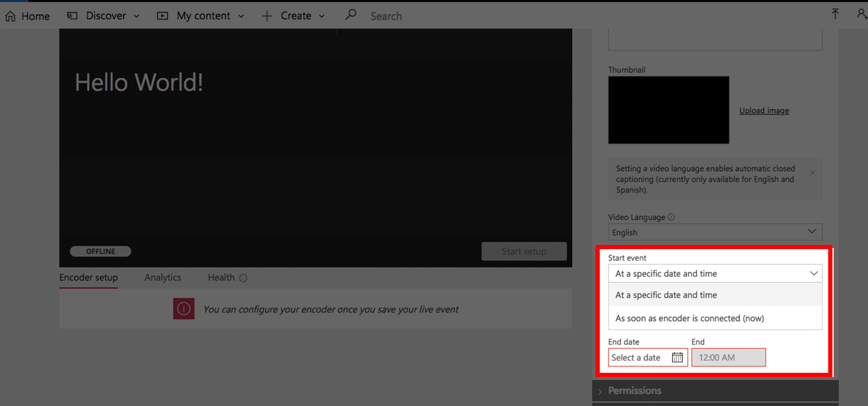Click the Upload image link

pos(764,110)
